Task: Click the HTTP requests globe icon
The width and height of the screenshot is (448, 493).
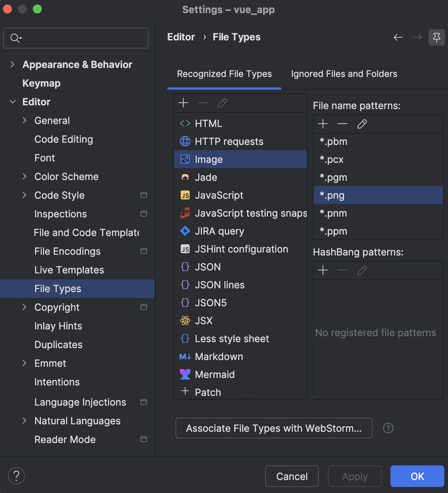Action: click(185, 141)
